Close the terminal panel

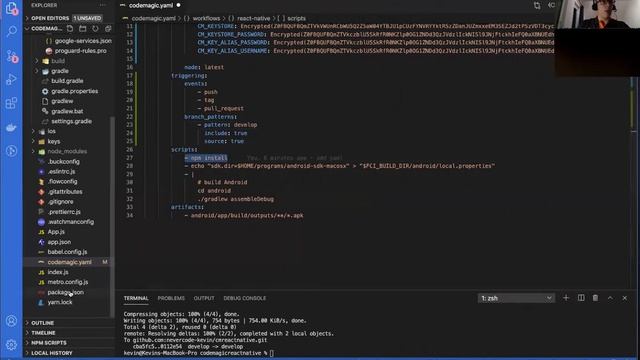625,298
